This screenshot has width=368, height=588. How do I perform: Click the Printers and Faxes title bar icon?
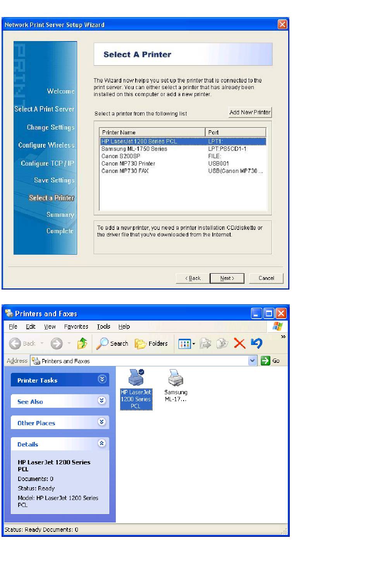[x=9, y=313]
